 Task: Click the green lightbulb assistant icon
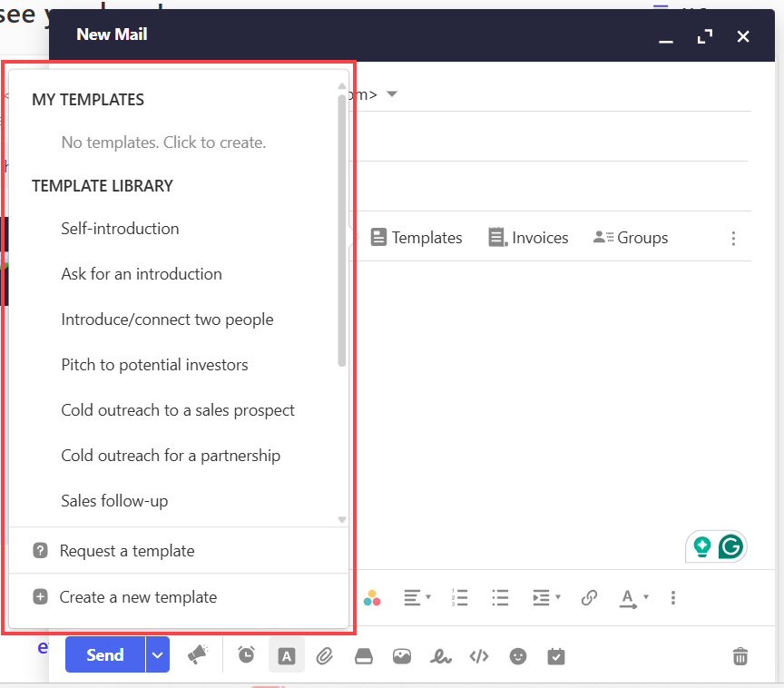[702, 546]
